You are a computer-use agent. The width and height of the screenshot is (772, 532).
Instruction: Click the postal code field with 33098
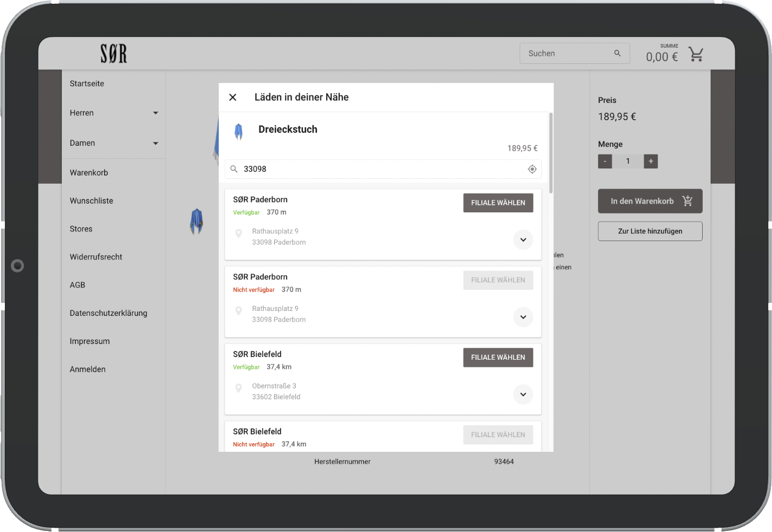coord(379,169)
